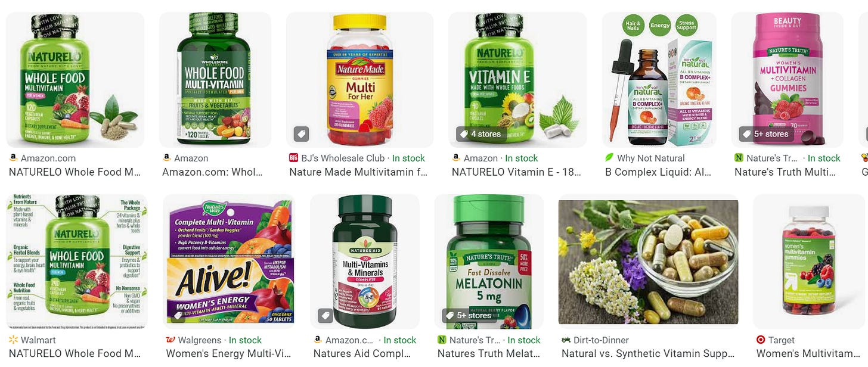
Task: Click tag icon on Natures Aid bottle
Action: coord(325,316)
